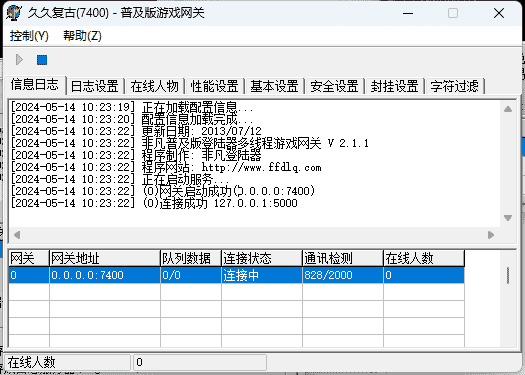525x375 pixels.
Task: Click the 队列数据 column header
Action: pos(191,258)
